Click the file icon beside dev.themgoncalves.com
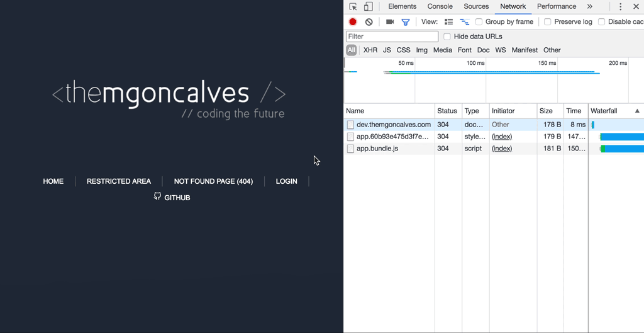Viewport: 644px width, 333px height. [x=350, y=125]
